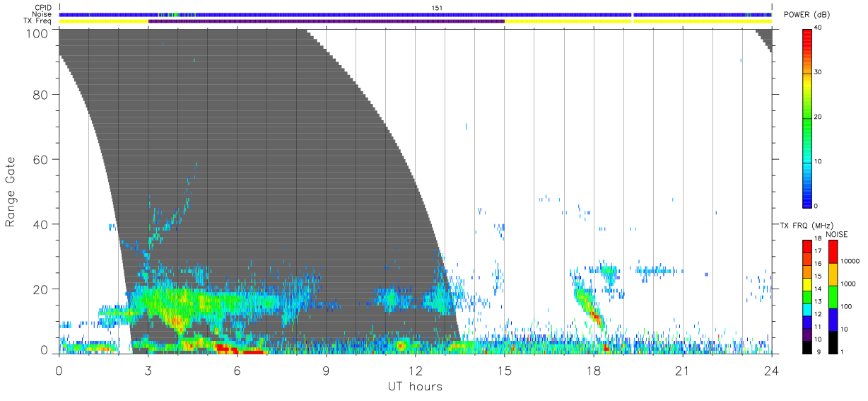This screenshot has height=401, width=868.
Task: Click the "3" tick on the UT hours axis
Action: coord(148,371)
